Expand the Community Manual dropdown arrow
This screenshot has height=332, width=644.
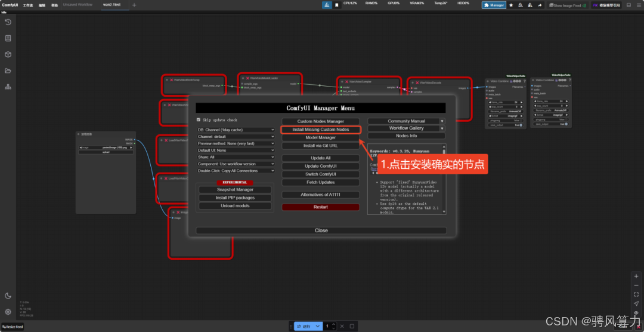(442, 121)
